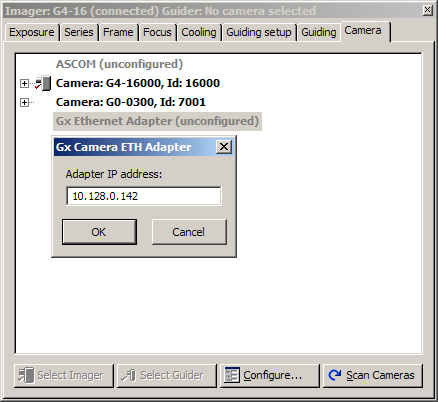Click the Configure... button label
Image resolution: width=438 pixels, height=402 pixels.
[x=273, y=375]
